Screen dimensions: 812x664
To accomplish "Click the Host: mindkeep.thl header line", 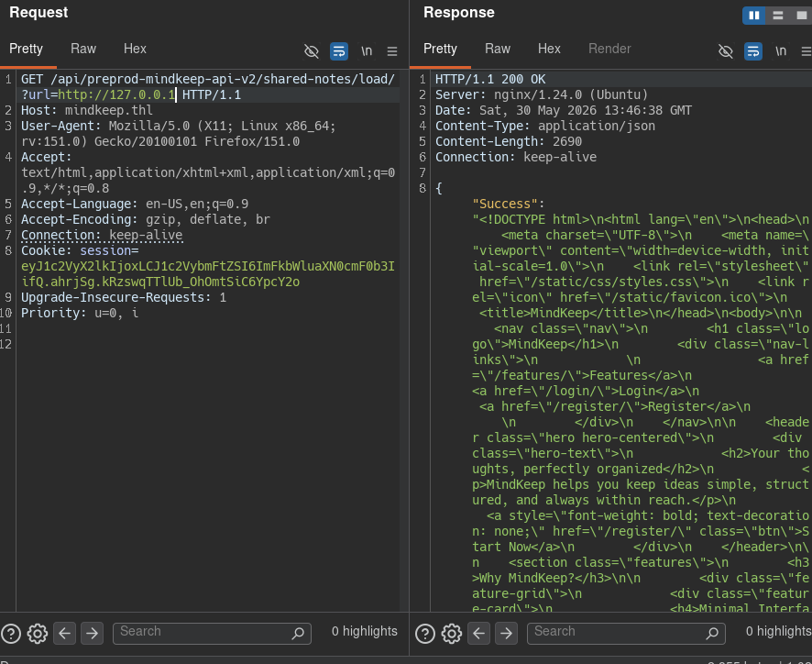I will click(x=87, y=110).
